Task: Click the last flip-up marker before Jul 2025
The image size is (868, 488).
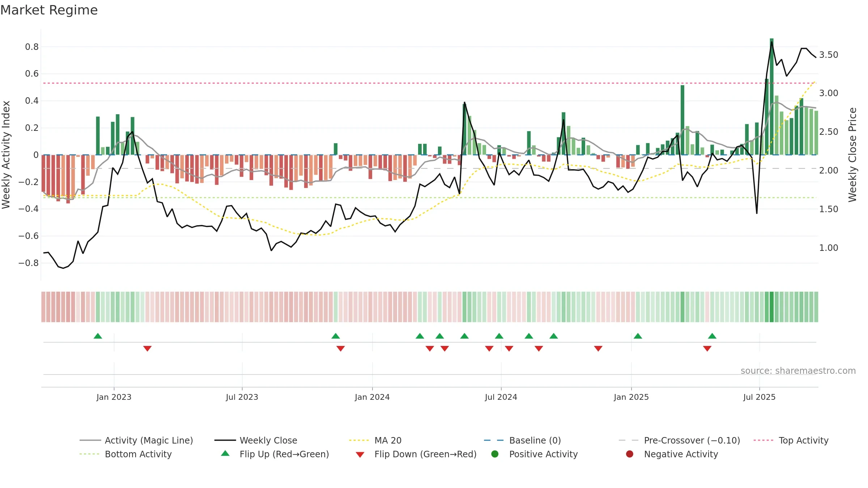Action: 712,336
